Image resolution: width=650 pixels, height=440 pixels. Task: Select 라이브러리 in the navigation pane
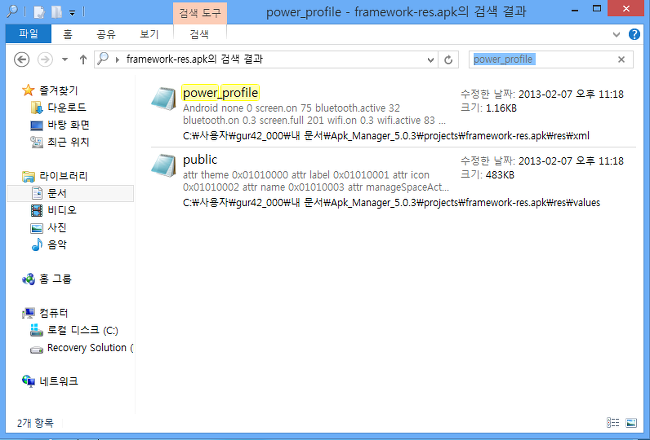(63, 176)
